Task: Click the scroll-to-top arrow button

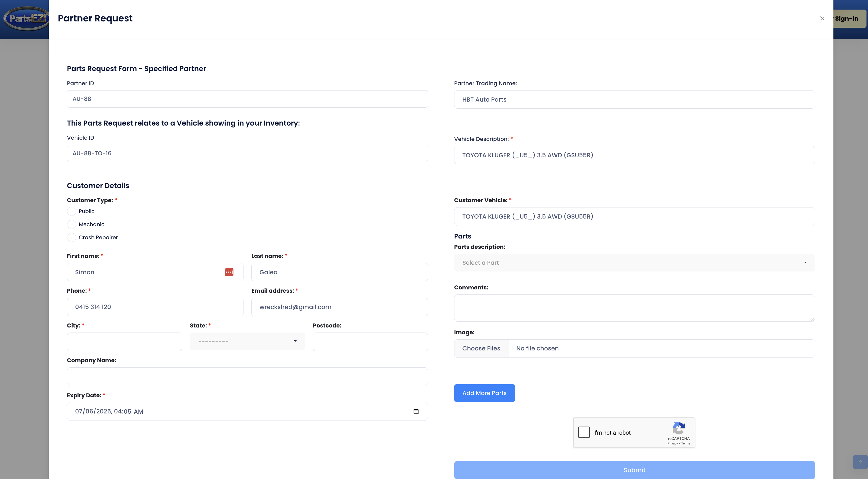Action: click(x=860, y=462)
